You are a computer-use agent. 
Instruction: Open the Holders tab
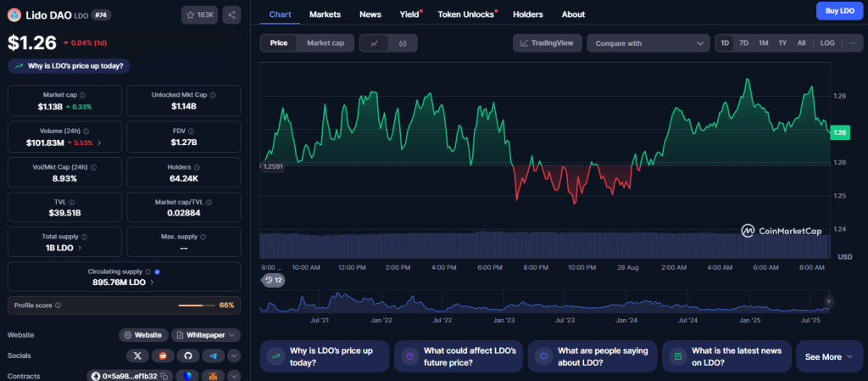527,14
